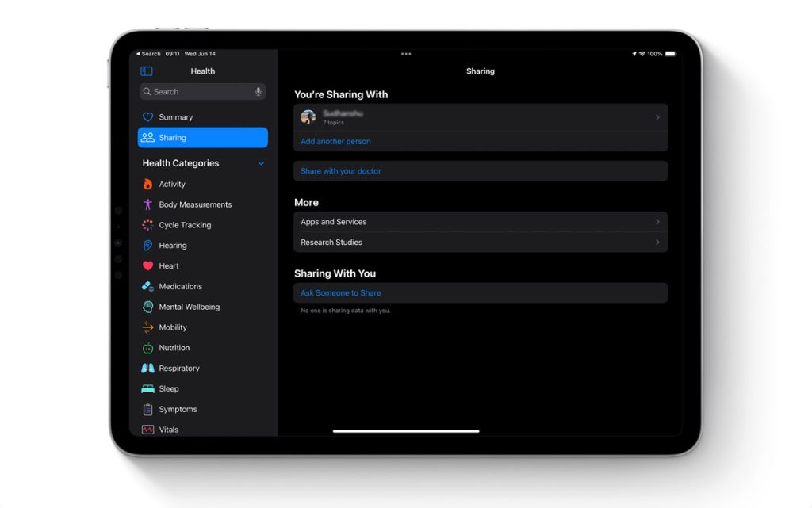The height and width of the screenshot is (508, 812).
Task: Open Cycle Tracking dotted circle icon
Action: click(147, 225)
